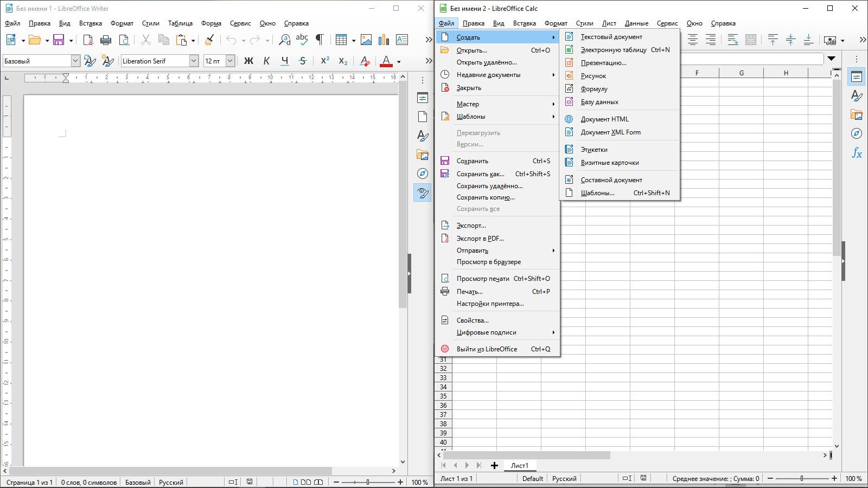Open the Базовый paragraph style dropdown
The image size is (868, 488).
tap(75, 61)
